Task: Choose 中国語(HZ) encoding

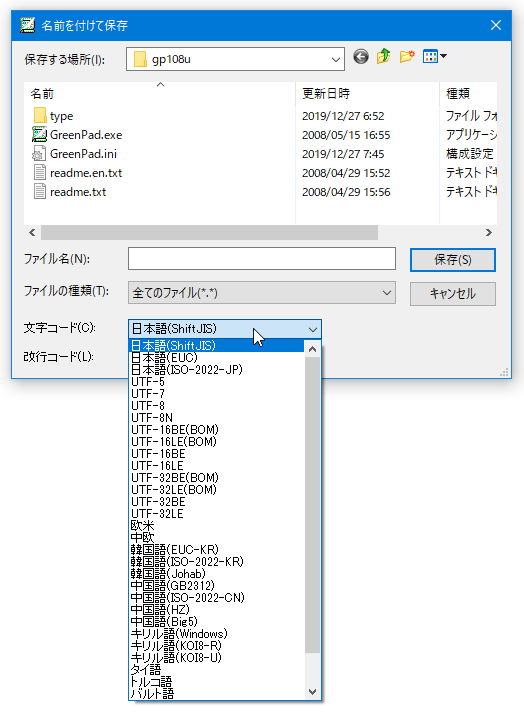Action: click(217, 610)
